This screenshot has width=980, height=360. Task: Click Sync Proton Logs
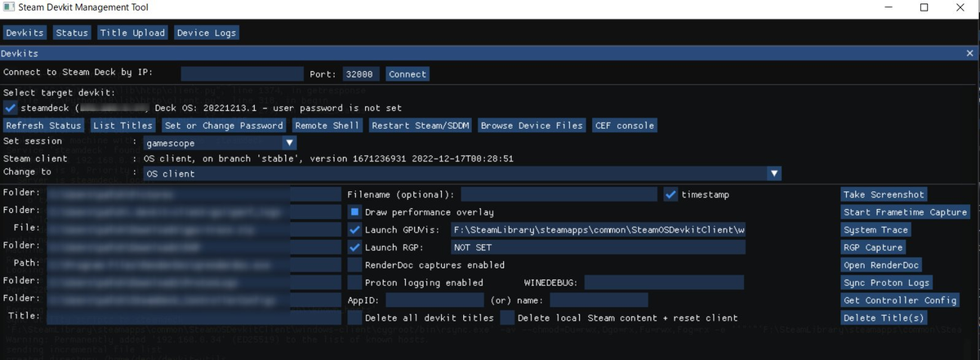[887, 282]
